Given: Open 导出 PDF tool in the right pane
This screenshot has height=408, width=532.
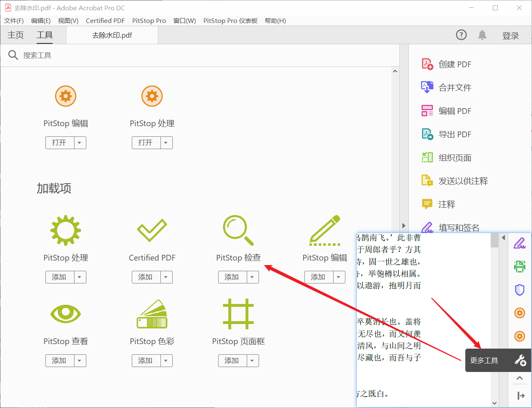Looking at the screenshot, I should point(446,134).
